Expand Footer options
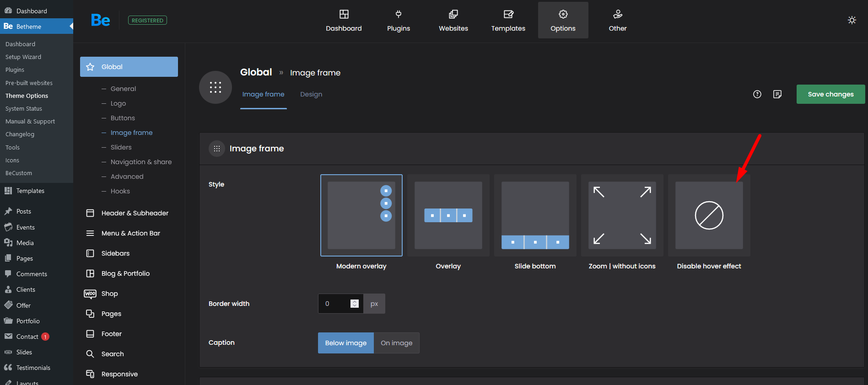Viewport: 868px width, 385px height. click(129, 334)
